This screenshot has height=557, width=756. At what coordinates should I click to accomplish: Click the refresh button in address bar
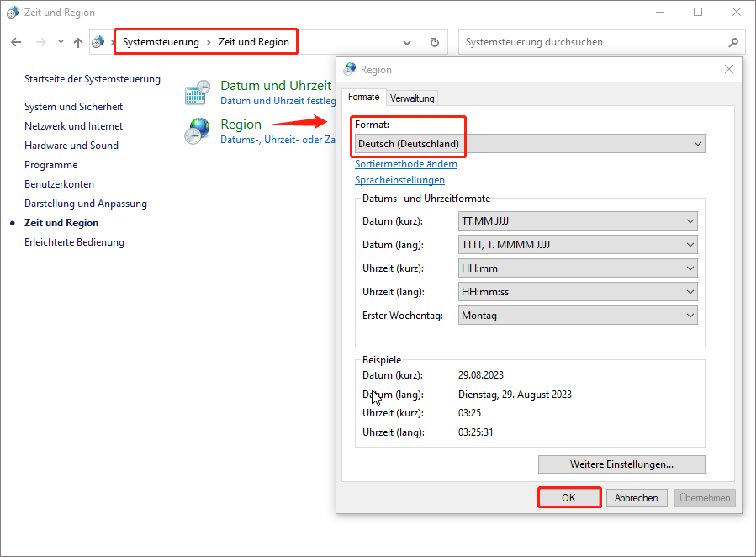click(x=434, y=42)
